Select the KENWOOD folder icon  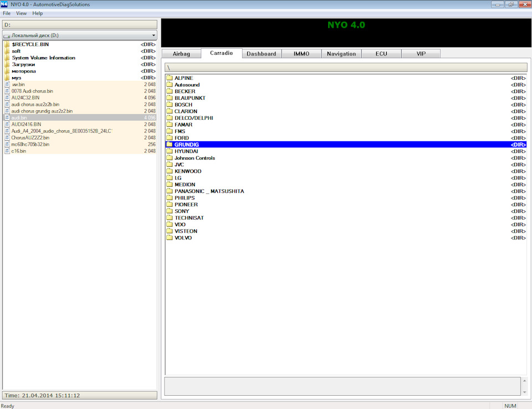click(x=170, y=171)
